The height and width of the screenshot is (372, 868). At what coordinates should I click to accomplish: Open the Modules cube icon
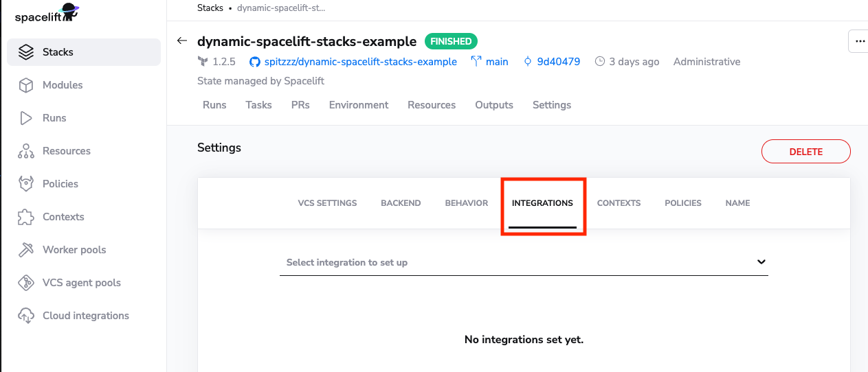click(26, 85)
